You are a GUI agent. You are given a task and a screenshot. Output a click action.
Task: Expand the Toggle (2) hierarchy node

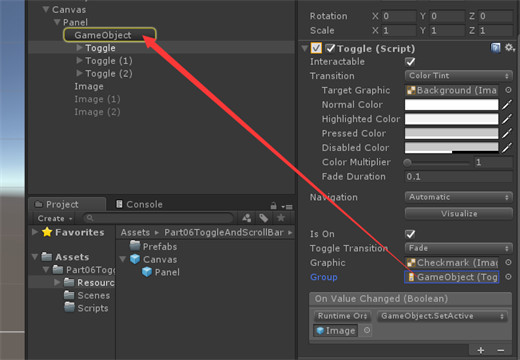pyautogui.click(x=79, y=73)
